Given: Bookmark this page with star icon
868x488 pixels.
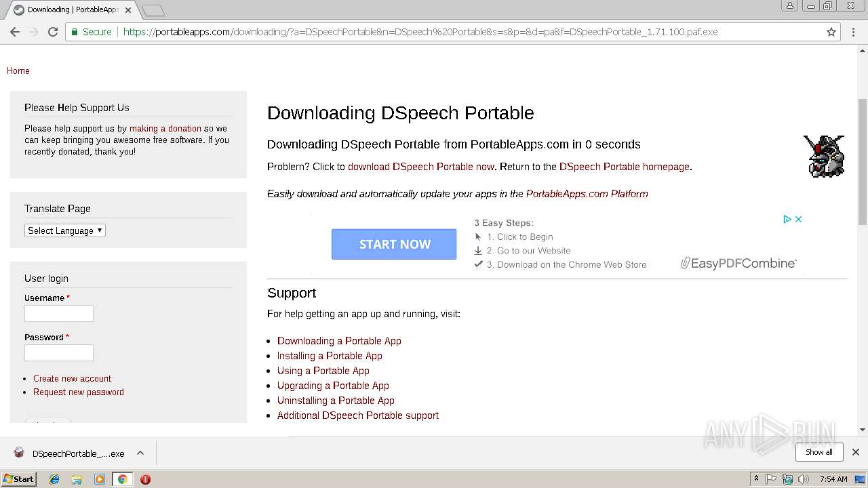Looking at the screenshot, I should (831, 32).
